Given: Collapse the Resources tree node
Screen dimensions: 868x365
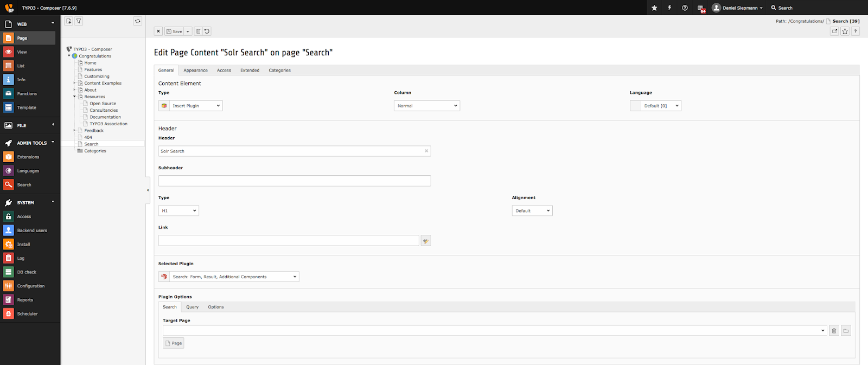Looking at the screenshot, I should click(x=75, y=97).
